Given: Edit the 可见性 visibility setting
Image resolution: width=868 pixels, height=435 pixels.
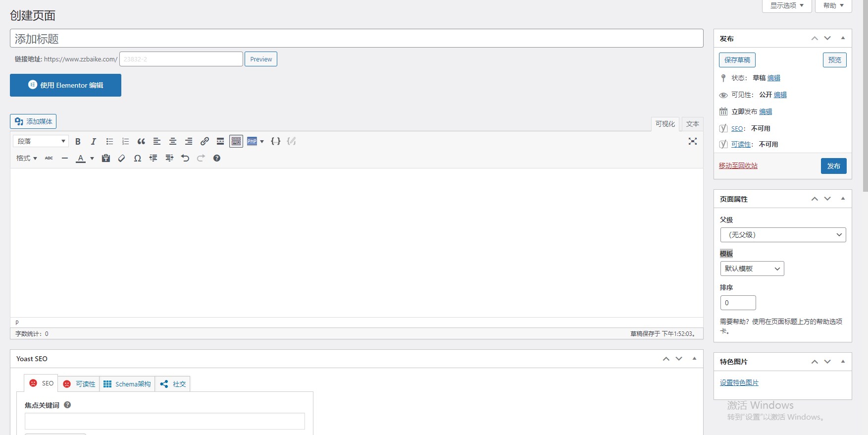Looking at the screenshot, I should [780, 95].
